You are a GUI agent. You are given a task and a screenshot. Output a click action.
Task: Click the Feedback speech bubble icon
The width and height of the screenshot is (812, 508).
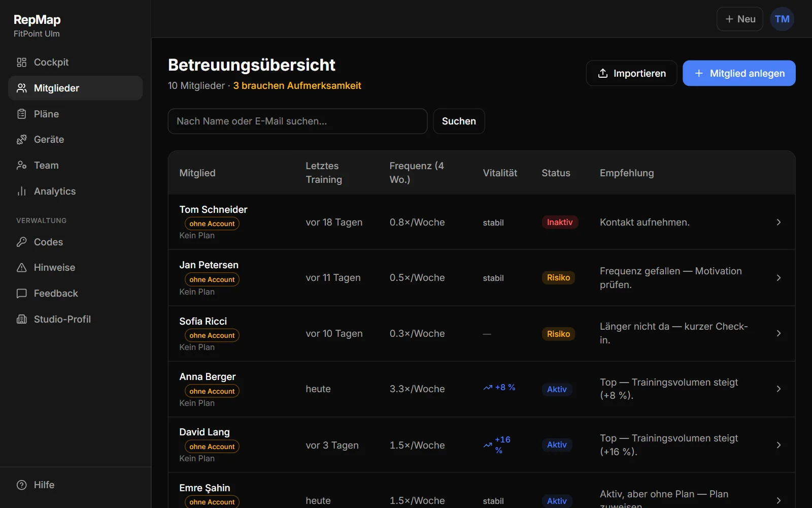(21, 294)
